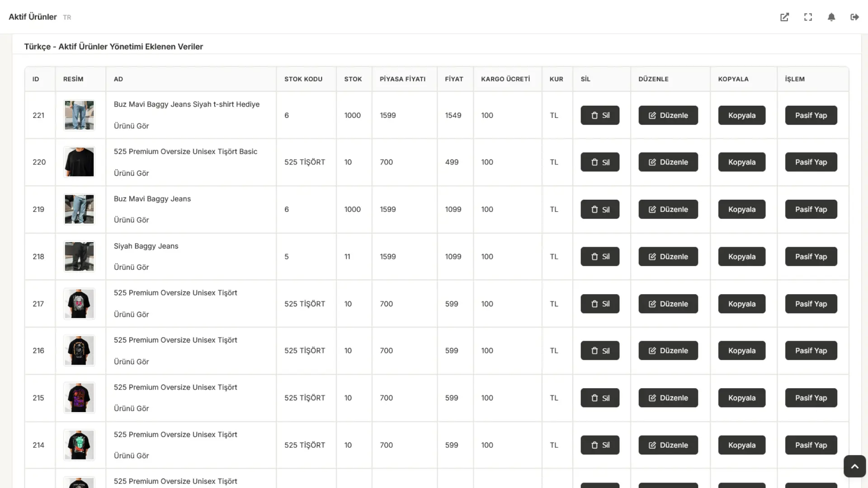Click the scroll-to-top arrow button
This screenshot has width=868, height=488.
pos(854,466)
